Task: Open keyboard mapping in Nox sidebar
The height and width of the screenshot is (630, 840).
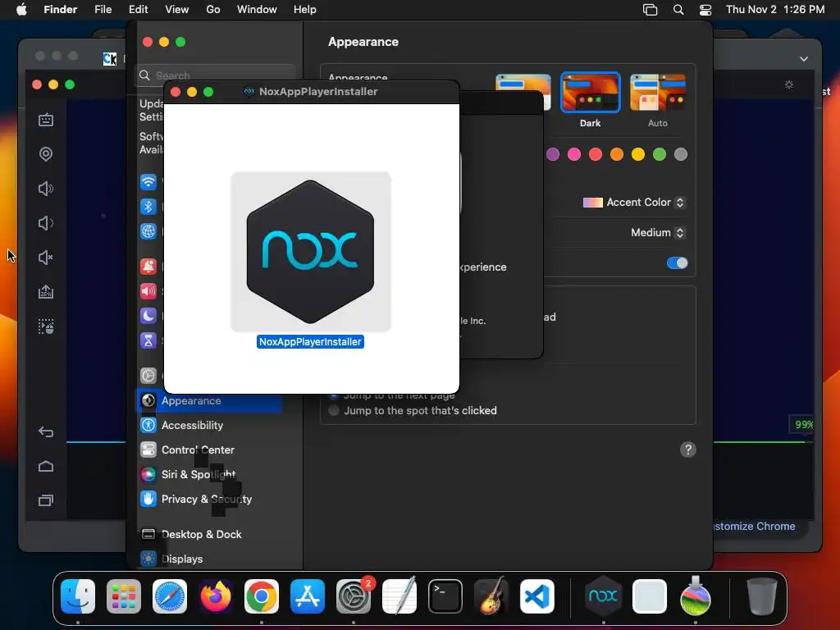Action: click(x=46, y=120)
